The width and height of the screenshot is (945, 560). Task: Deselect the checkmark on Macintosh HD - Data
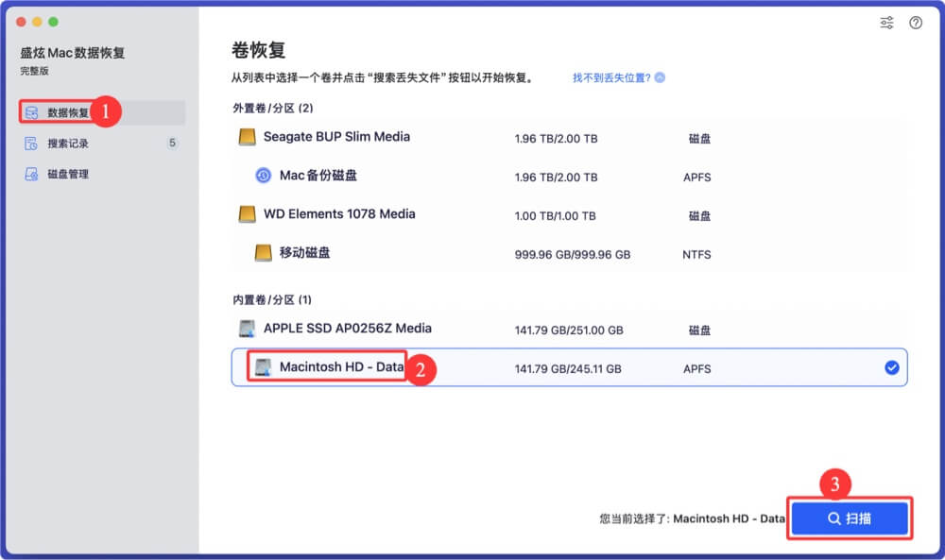(x=891, y=368)
